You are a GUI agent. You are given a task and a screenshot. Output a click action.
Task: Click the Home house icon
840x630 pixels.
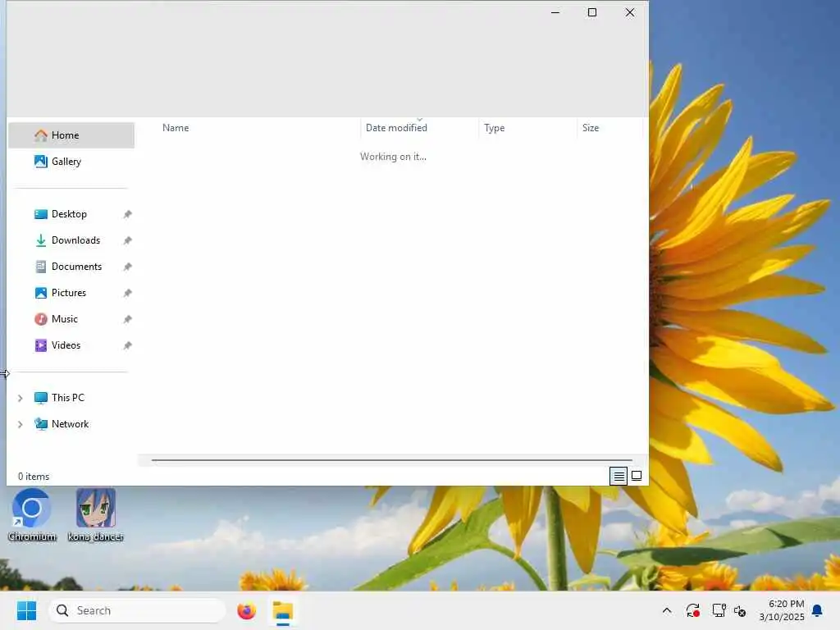pyautogui.click(x=41, y=135)
